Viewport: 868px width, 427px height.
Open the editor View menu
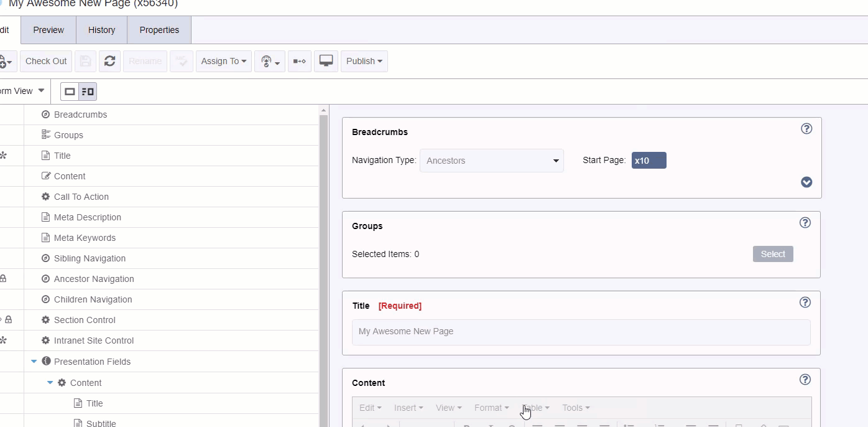coord(449,408)
